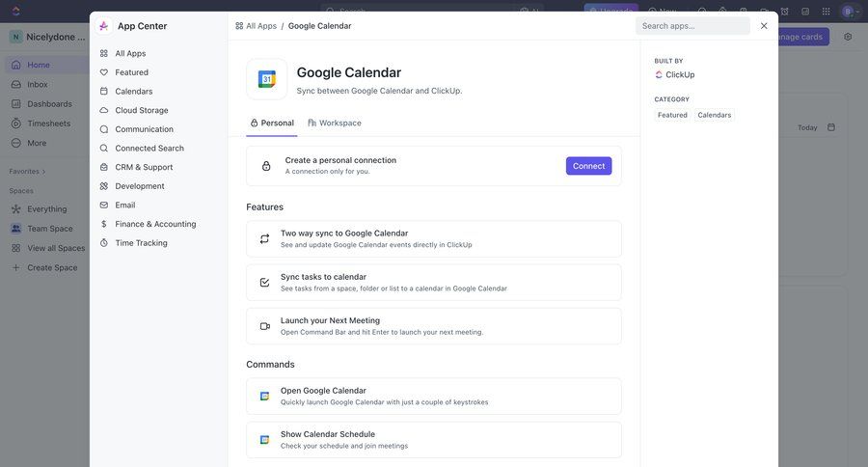Click Home in the ClickUp sidebar
The image size is (868, 467).
(39, 65)
